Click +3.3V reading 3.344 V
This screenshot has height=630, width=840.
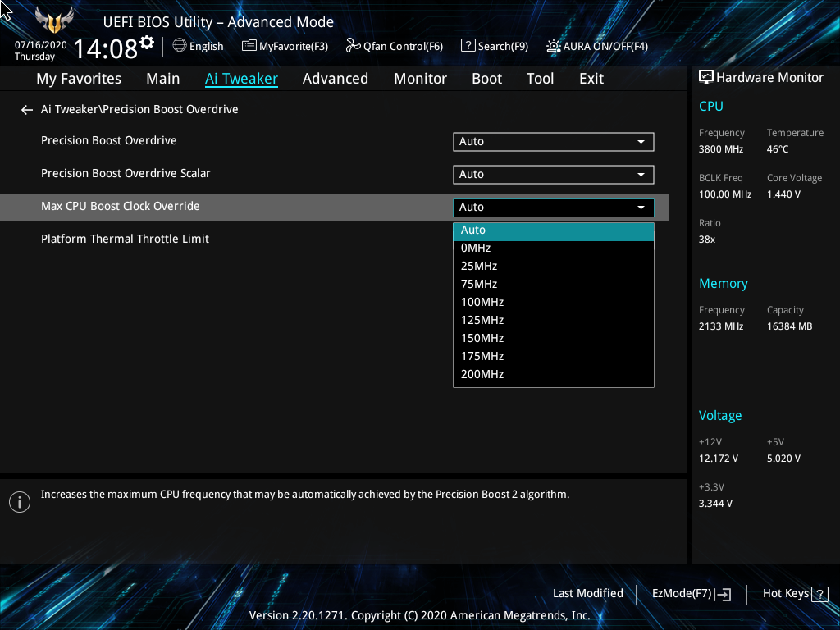(715, 504)
